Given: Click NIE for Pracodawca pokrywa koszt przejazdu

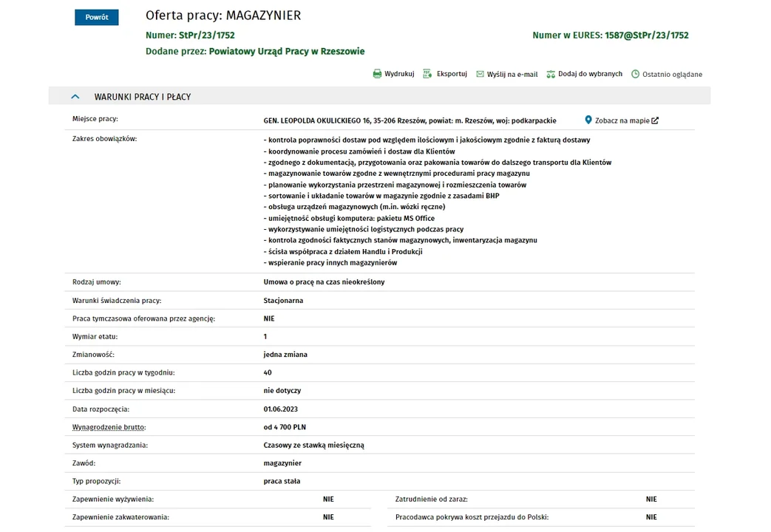Looking at the screenshot, I should 651,517.
